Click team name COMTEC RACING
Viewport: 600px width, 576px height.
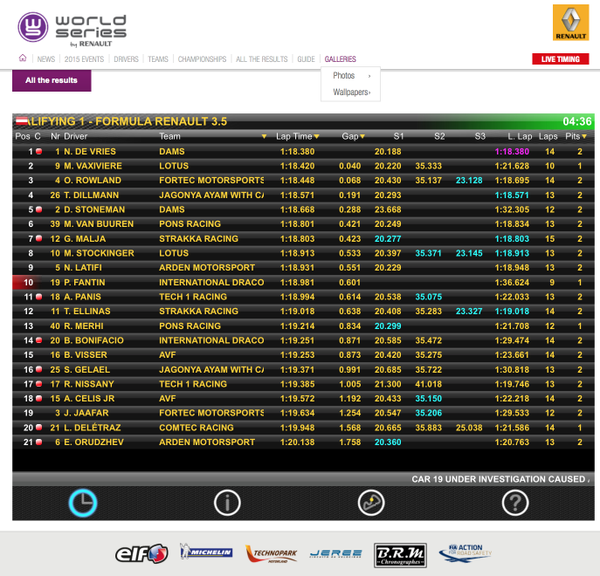pyautogui.click(x=196, y=428)
